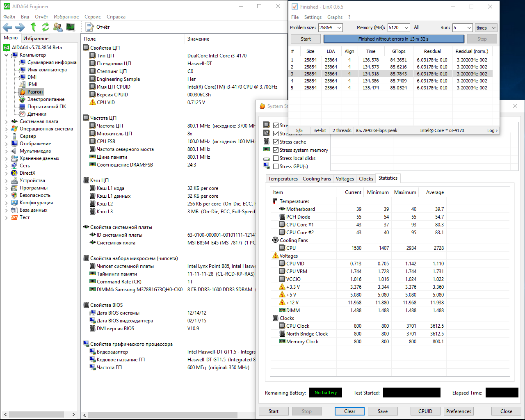Viewport: 525px width, 420px height.
Task: Switch to the Clocks tab
Action: point(366,179)
